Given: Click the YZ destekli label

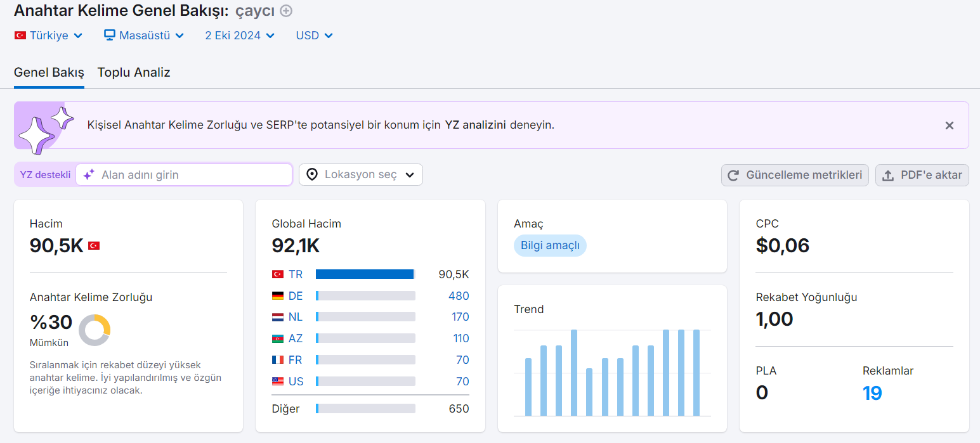Looking at the screenshot, I should (x=45, y=175).
